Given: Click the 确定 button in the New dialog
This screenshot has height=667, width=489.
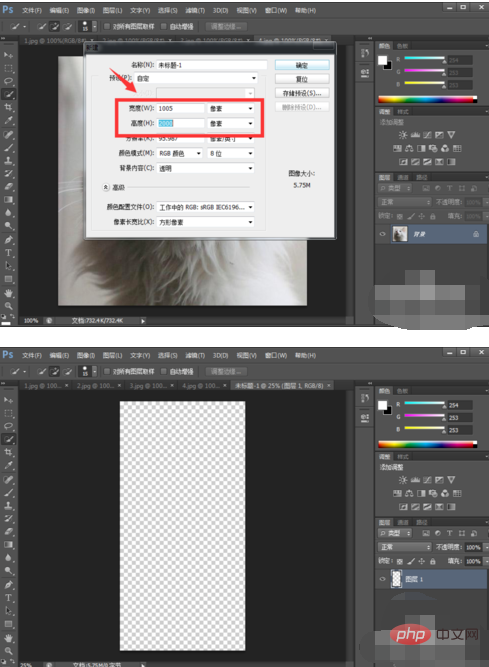Looking at the screenshot, I should [302, 65].
